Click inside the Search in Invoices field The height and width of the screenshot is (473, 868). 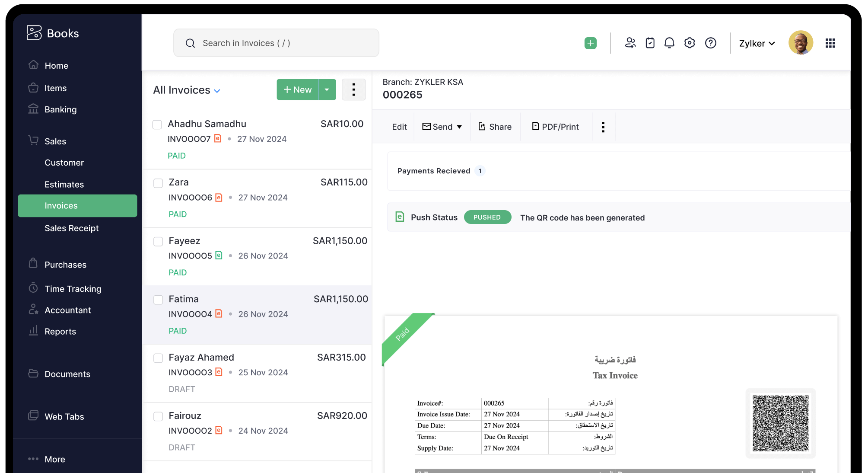coord(276,43)
